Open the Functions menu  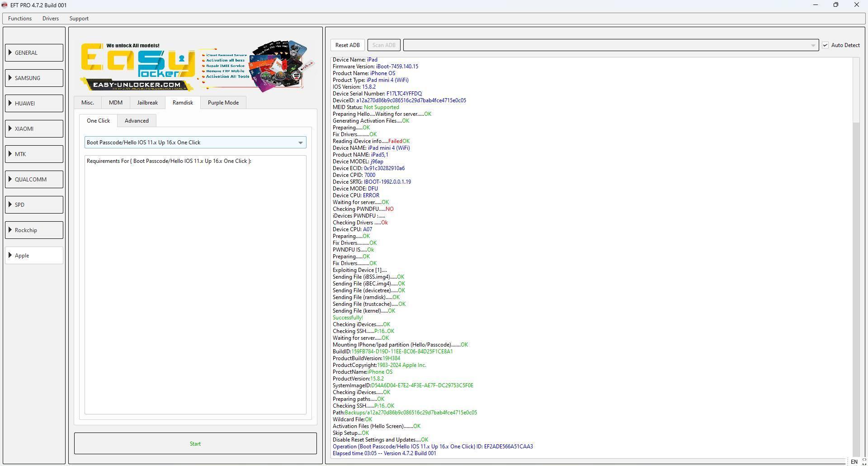20,19
